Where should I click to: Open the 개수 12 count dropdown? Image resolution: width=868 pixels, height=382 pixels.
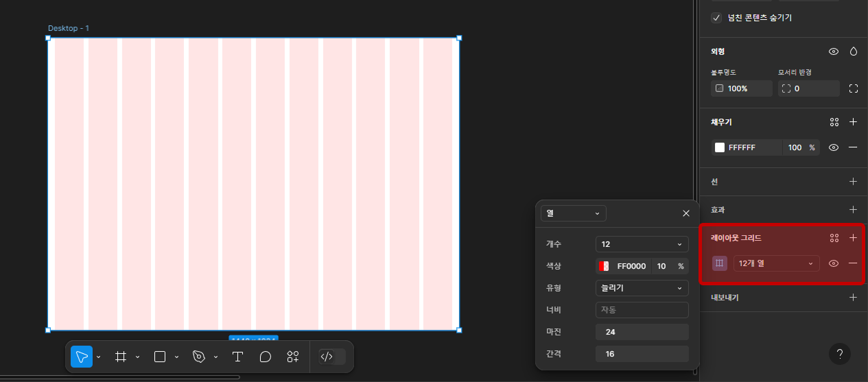point(642,244)
